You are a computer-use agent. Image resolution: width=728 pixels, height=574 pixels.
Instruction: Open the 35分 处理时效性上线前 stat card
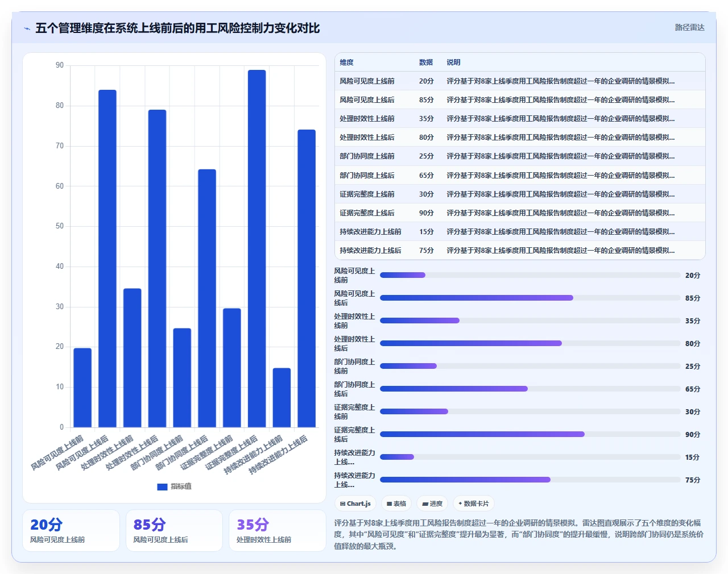[278, 530]
